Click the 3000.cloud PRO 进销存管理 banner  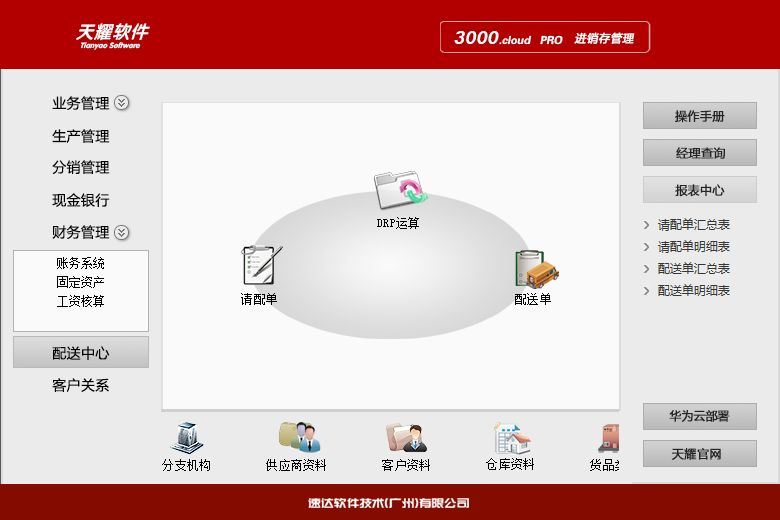pos(545,37)
